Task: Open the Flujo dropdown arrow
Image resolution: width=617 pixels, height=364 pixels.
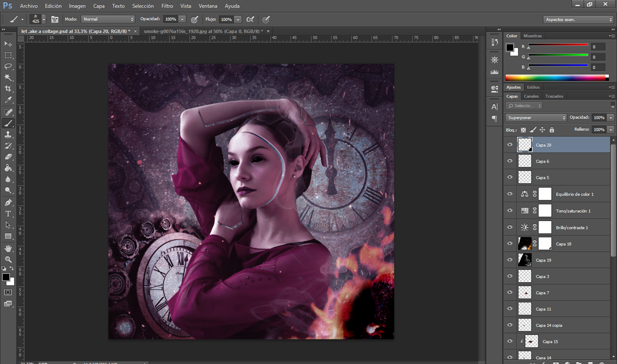Action: tap(238, 20)
